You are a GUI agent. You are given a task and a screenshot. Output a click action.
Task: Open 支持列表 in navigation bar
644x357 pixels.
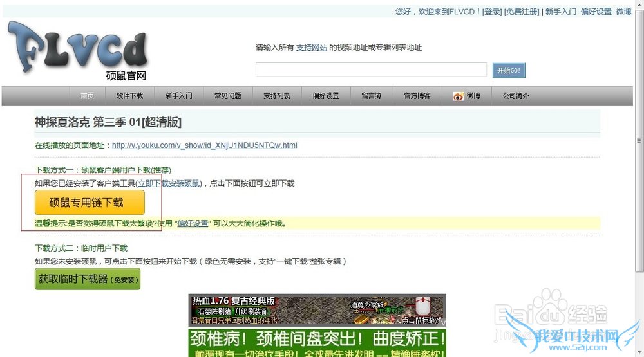pyautogui.click(x=277, y=96)
